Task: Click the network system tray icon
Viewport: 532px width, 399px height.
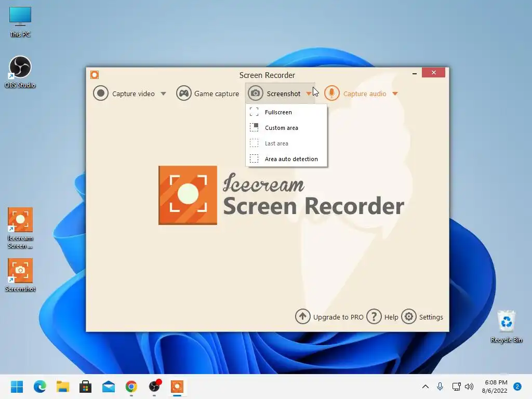Action: click(456, 387)
